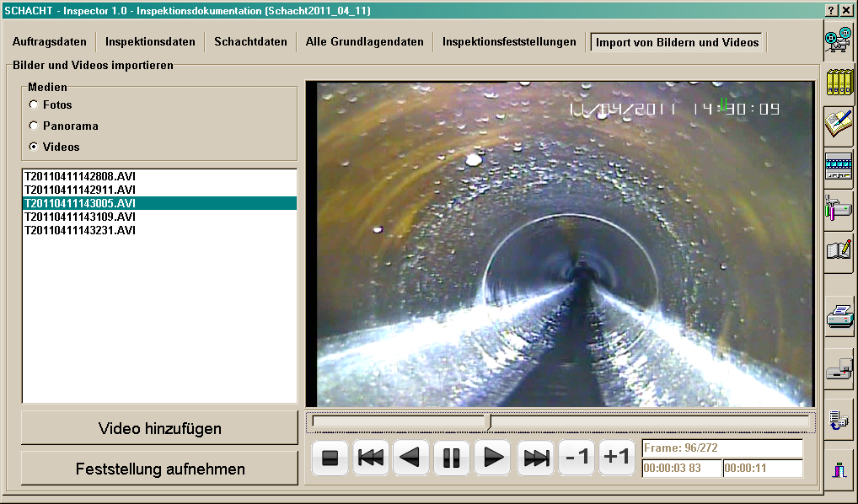
Task: Select the data table icon
Action: (838, 167)
